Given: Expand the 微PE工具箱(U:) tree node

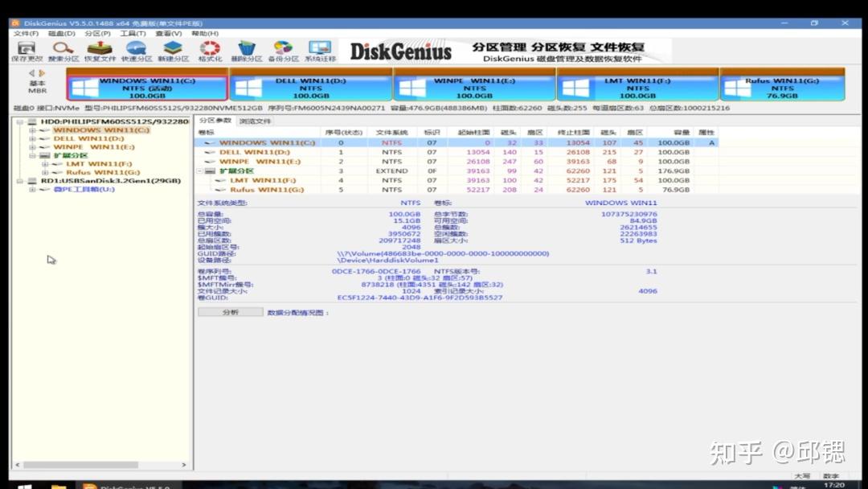Looking at the screenshot, I should 32,189.
